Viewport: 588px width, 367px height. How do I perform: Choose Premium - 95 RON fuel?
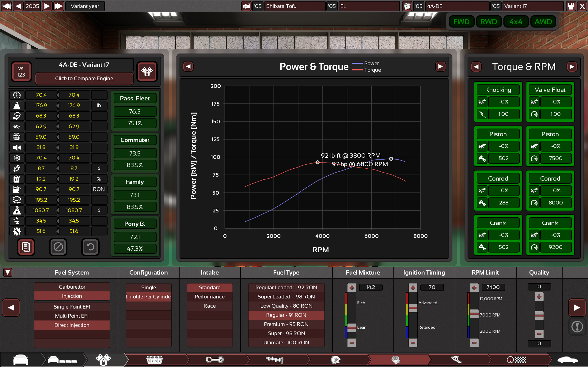(286, 324)
